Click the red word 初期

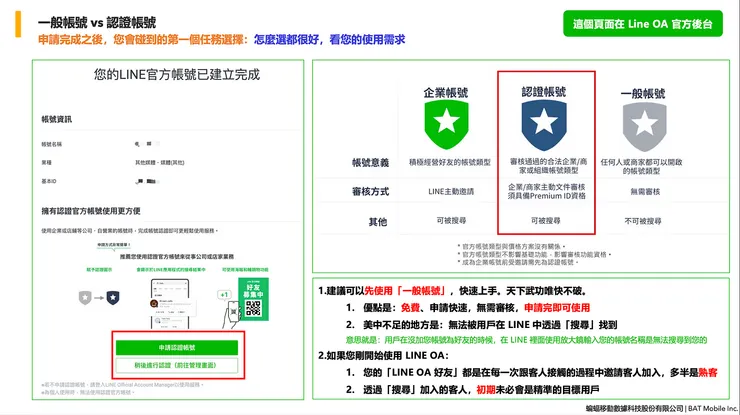click(x=486, y=390)
